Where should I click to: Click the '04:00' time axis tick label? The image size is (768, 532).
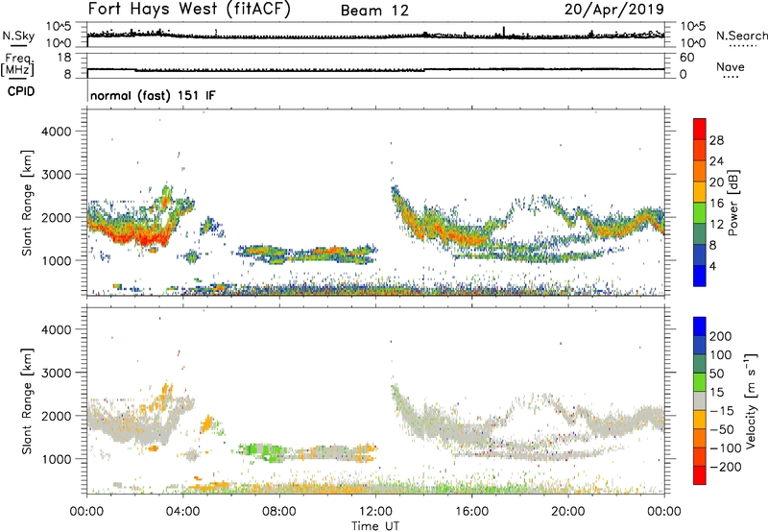pos(183,512)
